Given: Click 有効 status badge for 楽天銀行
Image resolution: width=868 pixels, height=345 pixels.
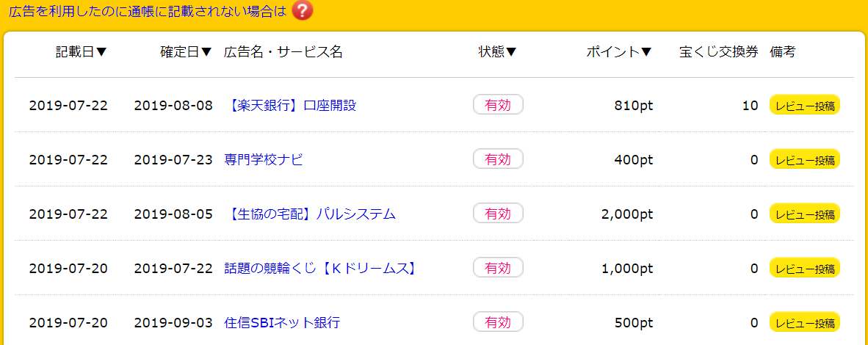Looking at the screenshot, I should (x=498, y=105).
